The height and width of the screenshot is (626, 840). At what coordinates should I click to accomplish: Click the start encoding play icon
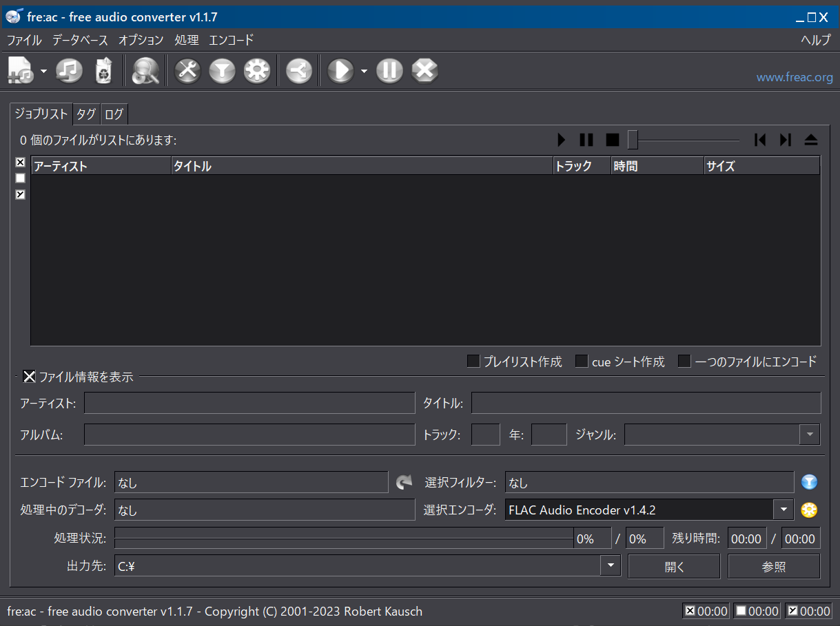click(340, 71)
